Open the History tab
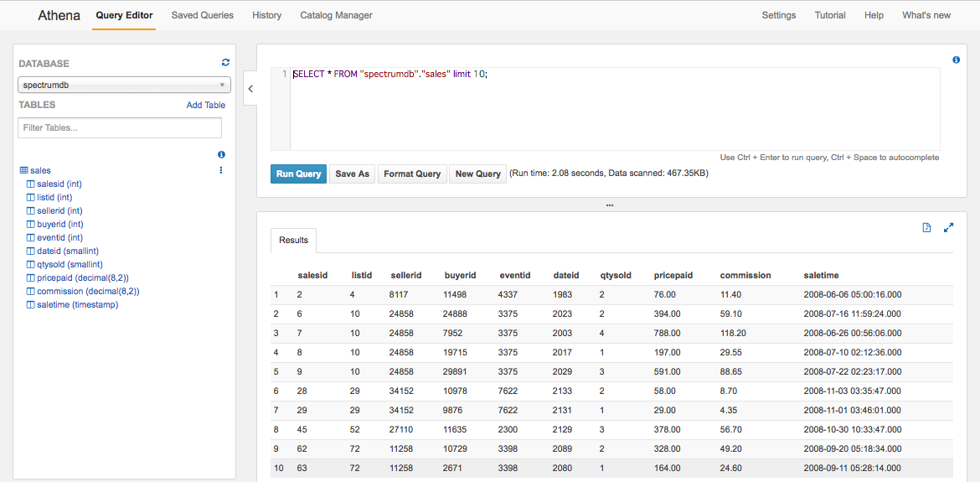Image resolution: width=980 pixels, height=482 pixels. (267, 15)
